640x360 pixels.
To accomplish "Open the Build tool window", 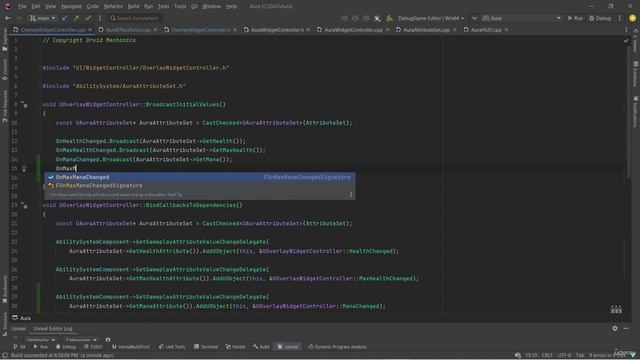I will (261, 347).
